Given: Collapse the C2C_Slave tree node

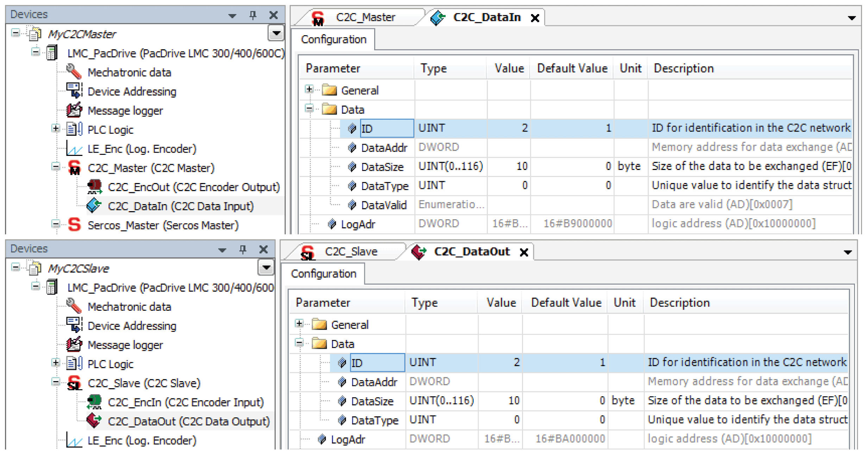Looking at the screenshot, I should tap(55, 382).
